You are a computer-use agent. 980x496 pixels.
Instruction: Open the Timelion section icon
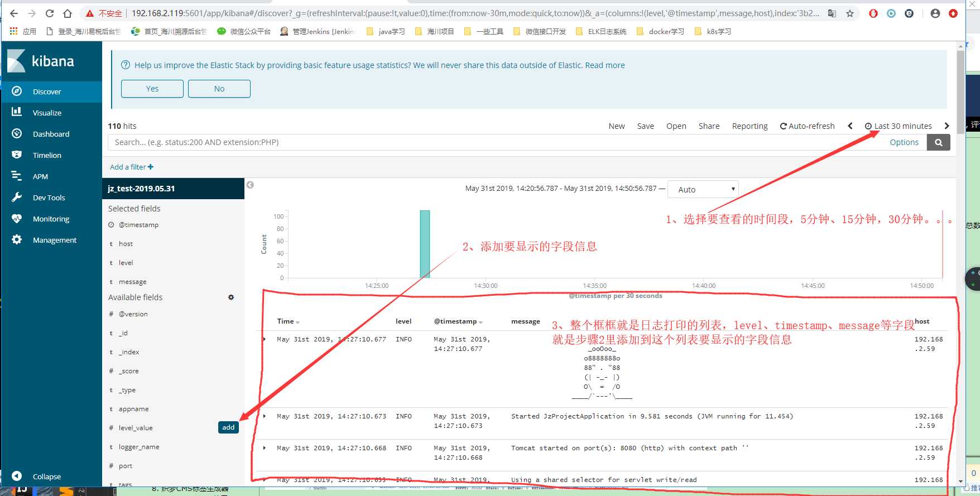coord(17,155)
